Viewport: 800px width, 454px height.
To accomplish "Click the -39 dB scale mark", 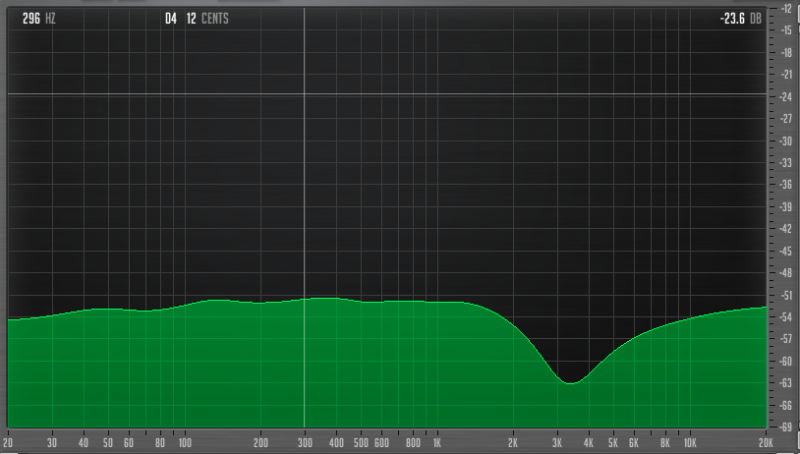I will point(785,207).
